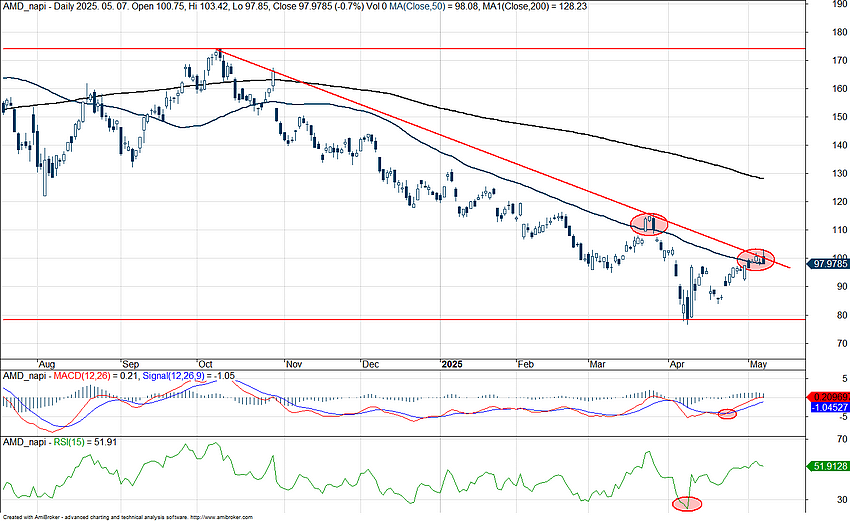
Task: Click the 97.9785 last price tag
Action: coord(829,264)
